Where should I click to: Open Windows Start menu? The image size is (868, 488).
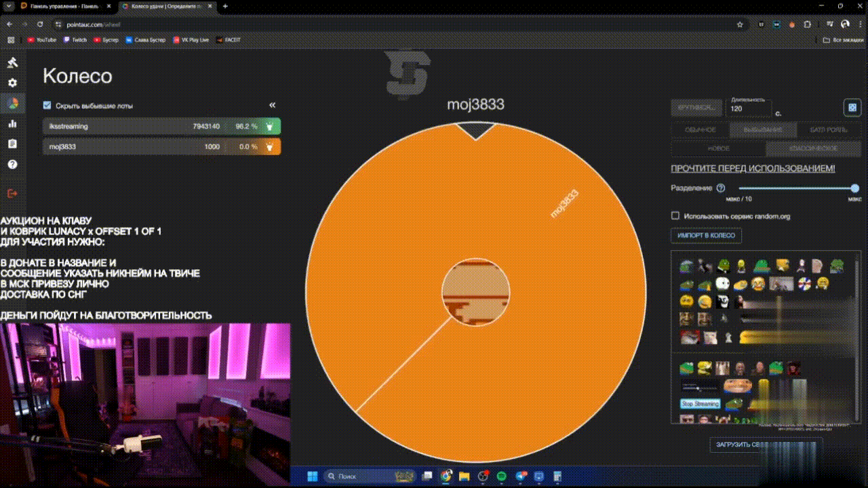[313, 476]
